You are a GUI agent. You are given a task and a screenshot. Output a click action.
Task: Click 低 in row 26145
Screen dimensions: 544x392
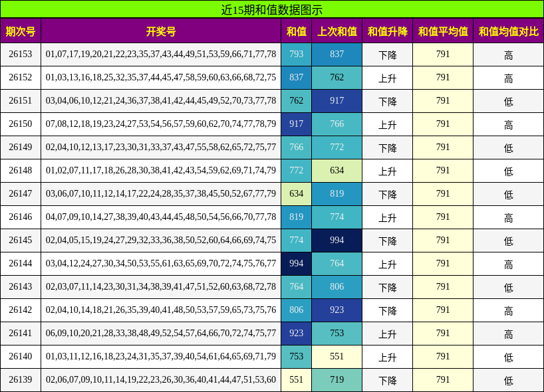509,241
